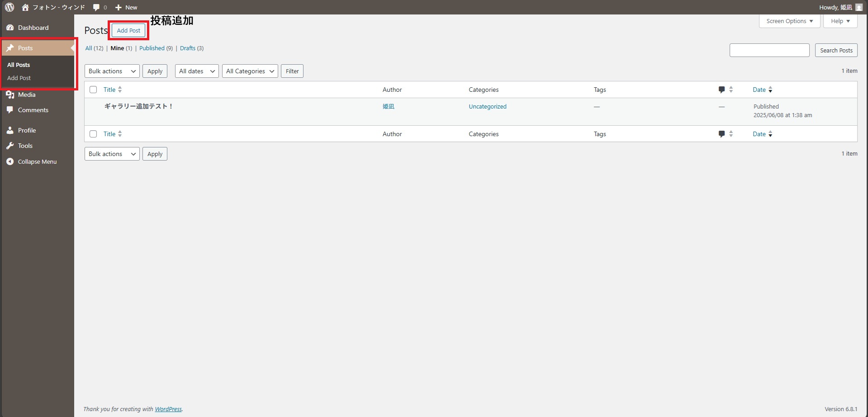
Task: Click the Tools wrench icon
Action: tap(10, 146)
